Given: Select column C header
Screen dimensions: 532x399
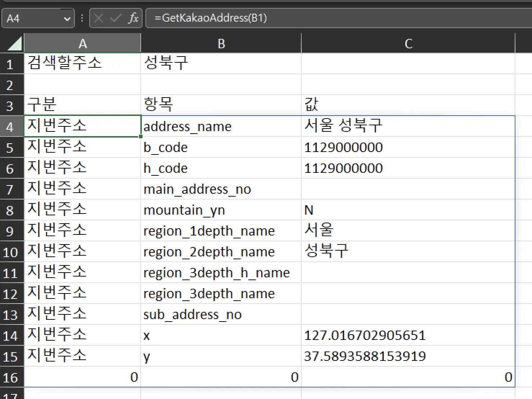Looking at the screenshot, I should coord(408,44).
